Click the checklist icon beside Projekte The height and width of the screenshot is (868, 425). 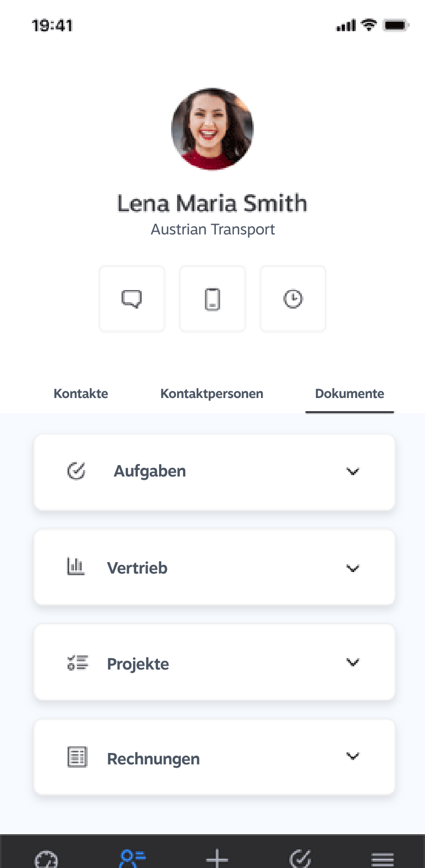77,662
